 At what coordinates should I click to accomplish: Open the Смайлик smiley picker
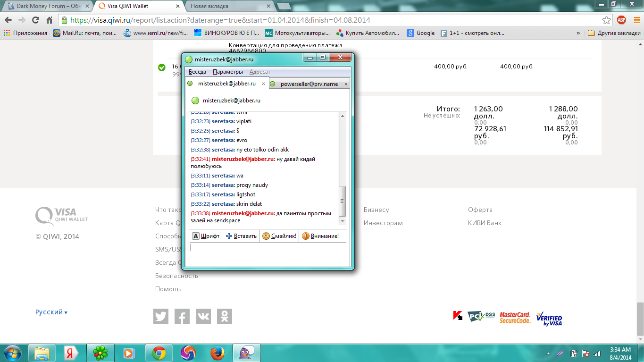click(x=279, y=236)
